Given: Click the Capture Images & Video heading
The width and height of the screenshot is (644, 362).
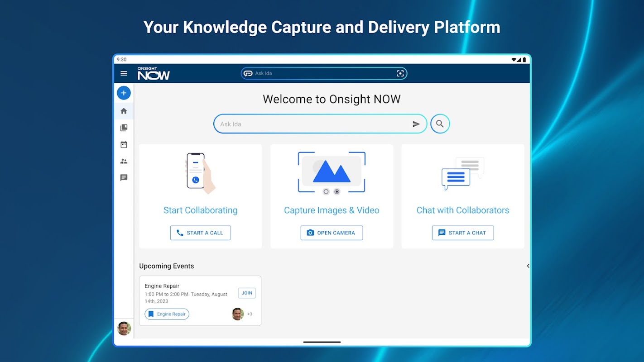Looking at the screenshot, I should tap(332, 210).
